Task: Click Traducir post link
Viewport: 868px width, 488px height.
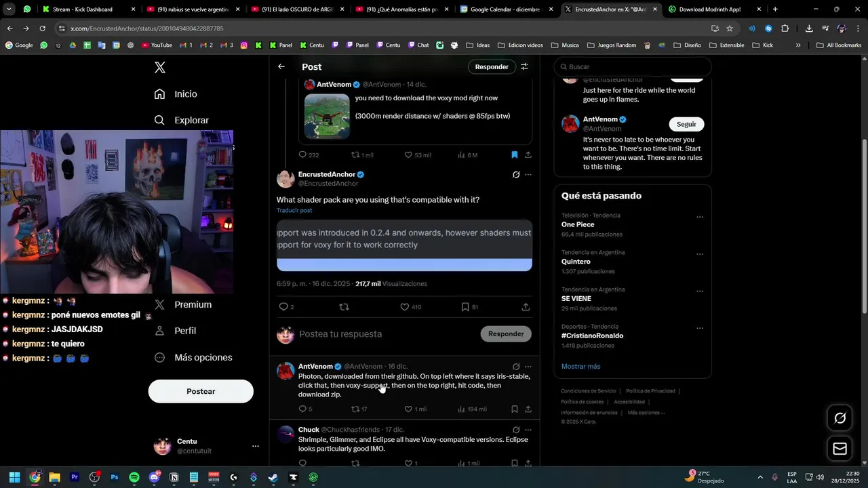Action: (294, 211)
